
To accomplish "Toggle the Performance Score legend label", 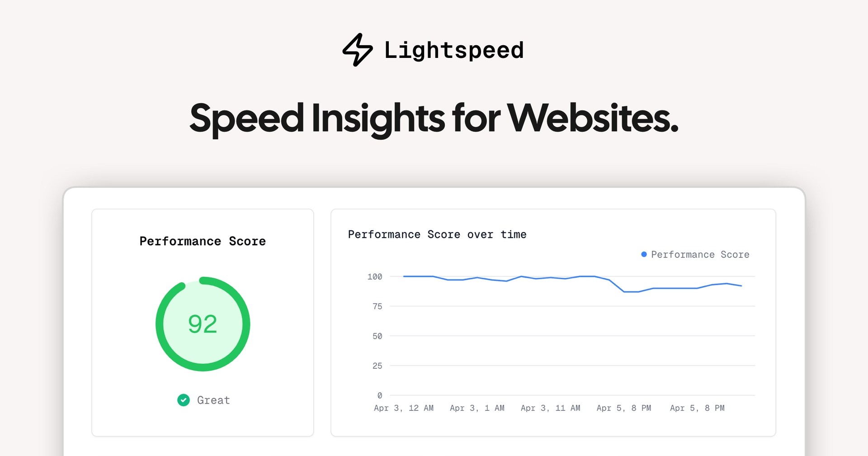I will click(x=700, y=254).
